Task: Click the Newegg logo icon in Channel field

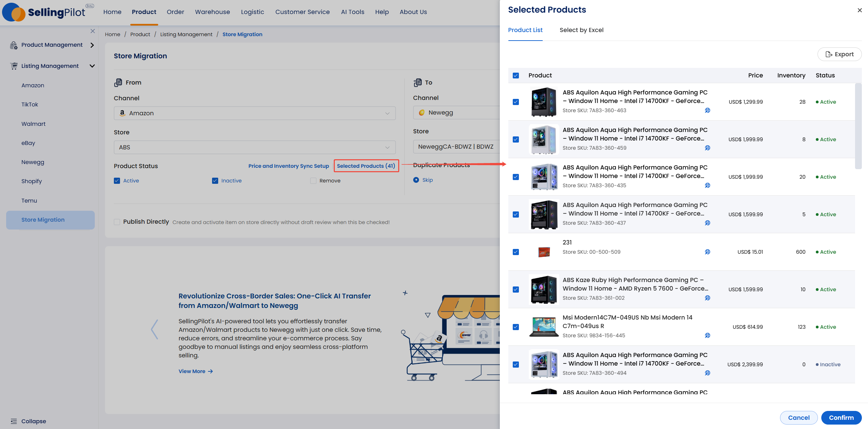Action: click(x=422, y=113)
